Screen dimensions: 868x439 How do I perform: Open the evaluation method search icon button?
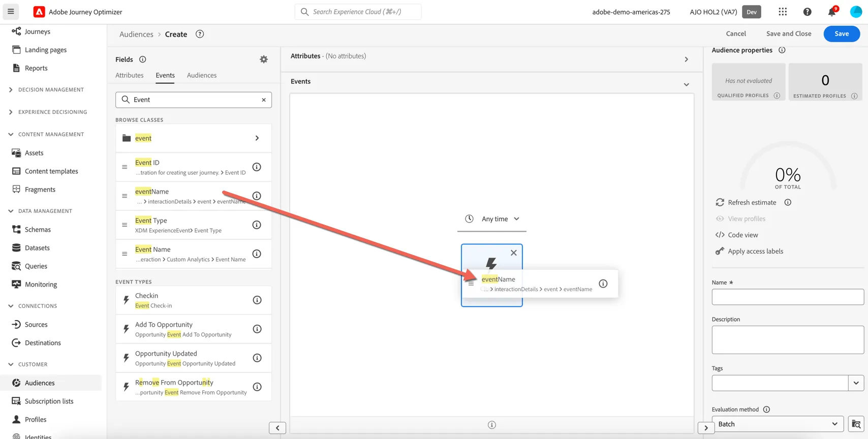pyautogui.click(x=856, y=424)
